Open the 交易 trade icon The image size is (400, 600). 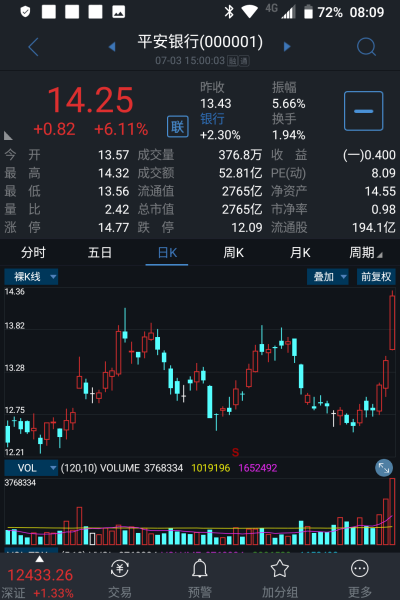click(119, 569)
